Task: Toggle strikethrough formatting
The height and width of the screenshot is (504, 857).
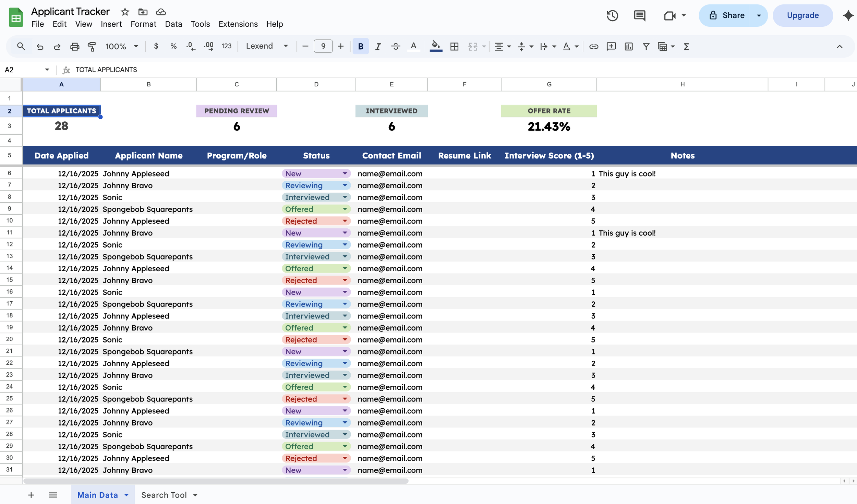Action: (396, 46)
